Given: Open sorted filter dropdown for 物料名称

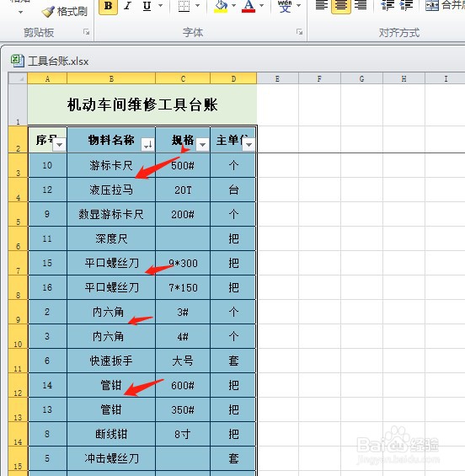Looking at the screenshot, I should click(x=147, y=145).
